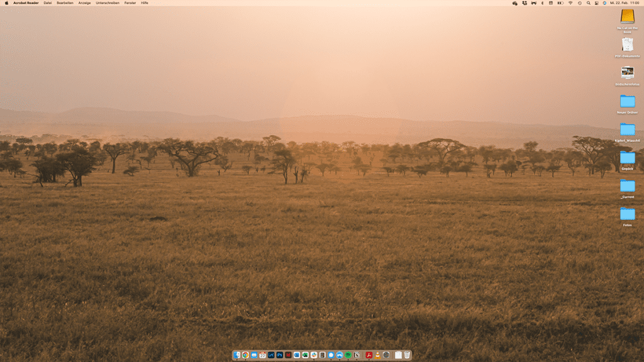Image resolution: width=644 pixels, height=362 pixels.
Task: Open Slack from the Dock
Action: pos(314,355)
